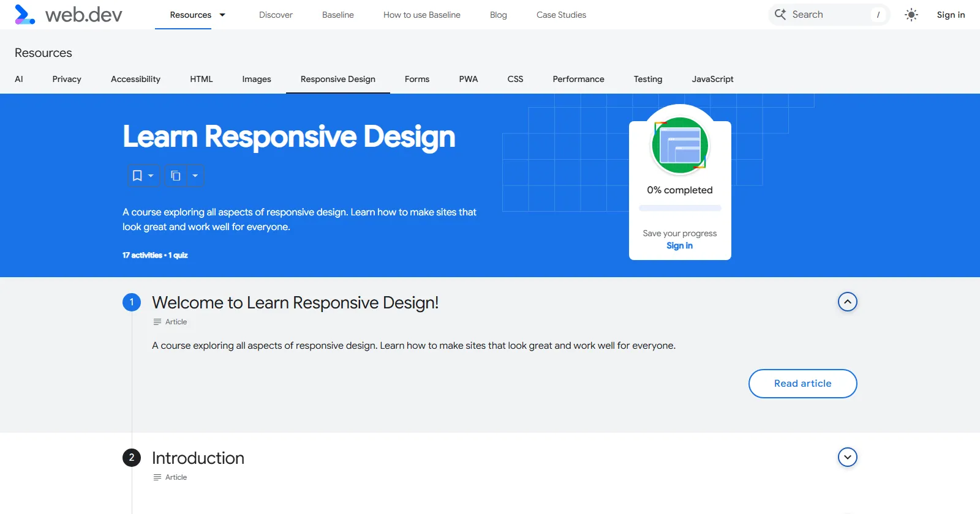Click the search sparkle icon
Screen dimensions: 980x514
click(780, 15)
